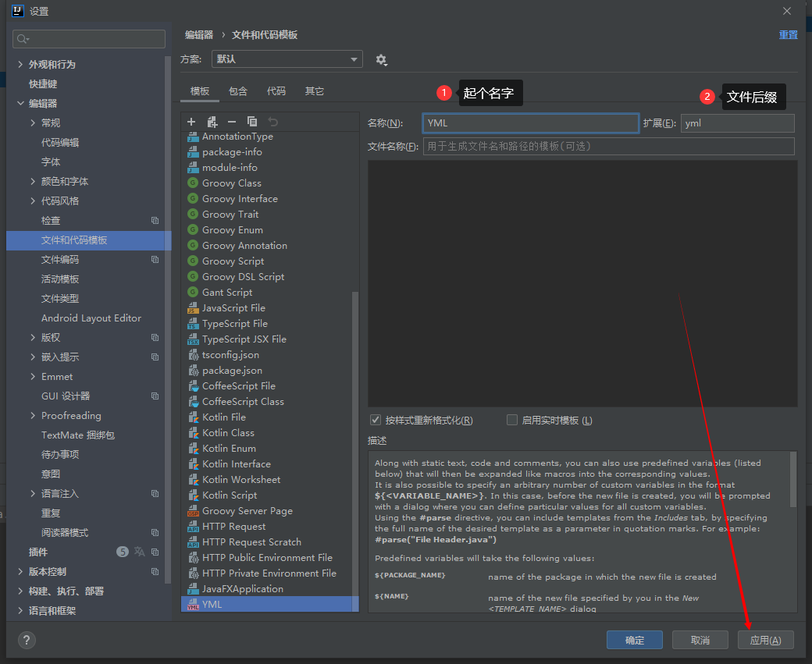The height and width of the screenshot is (664, 812).
Task: Click the template name field containing YML
Action: (530, 123)
